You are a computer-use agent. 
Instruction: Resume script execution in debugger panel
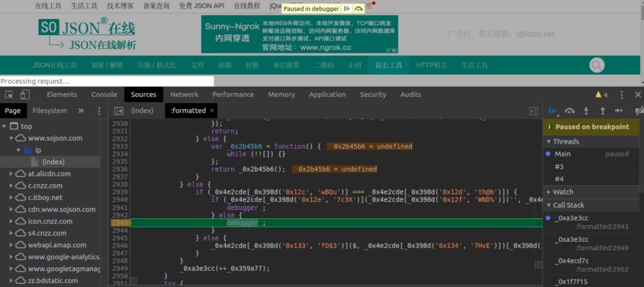[553, 111]
